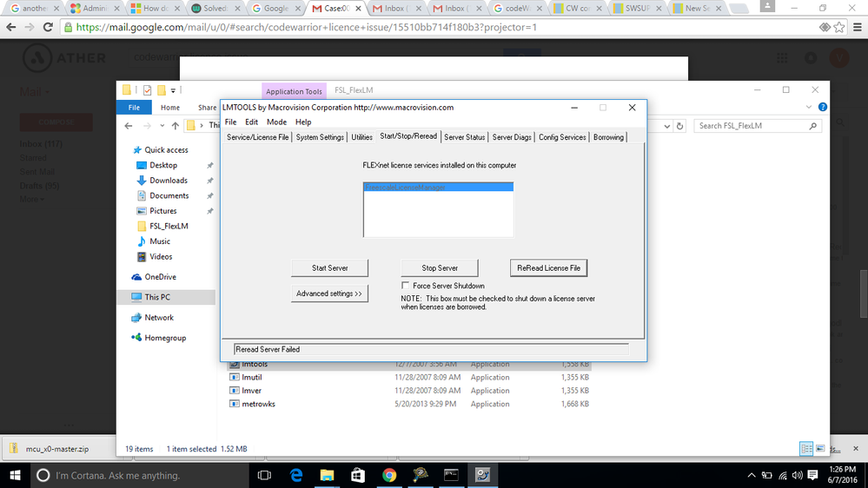This screenshot has width=868, height=488.
Task: Click the Chrome address bar URL
Action: point(306,27)
